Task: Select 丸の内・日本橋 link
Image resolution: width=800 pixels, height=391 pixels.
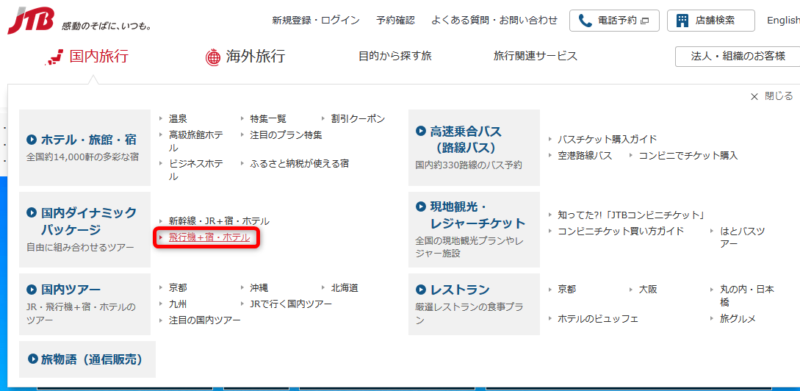Action: coord(747,296)
